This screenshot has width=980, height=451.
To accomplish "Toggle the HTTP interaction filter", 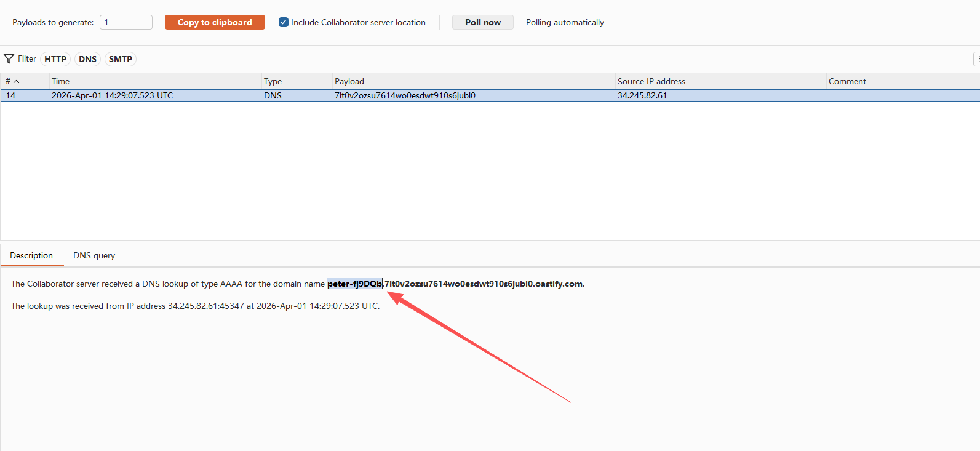I will click(x=55, y=59).
